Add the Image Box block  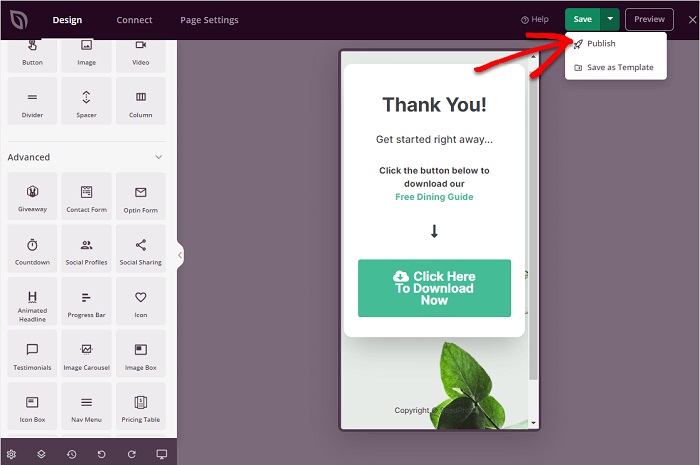(x=141, y=354)
